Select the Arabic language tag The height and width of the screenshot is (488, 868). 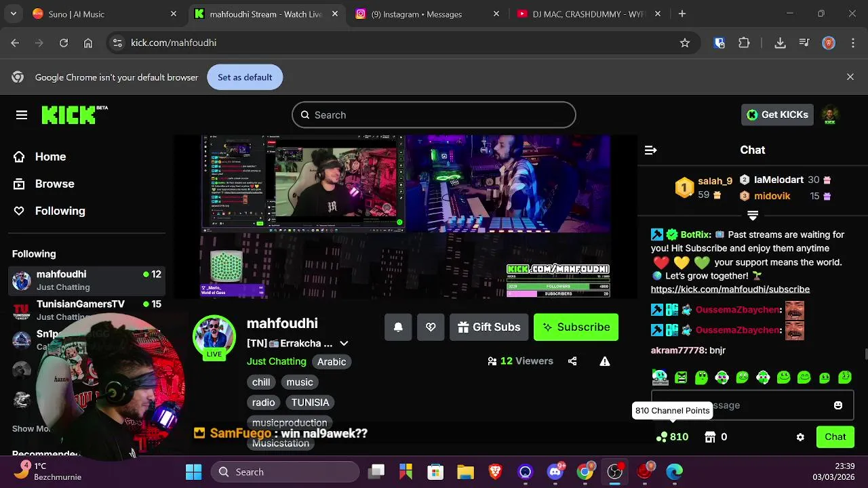coord(332,361)
